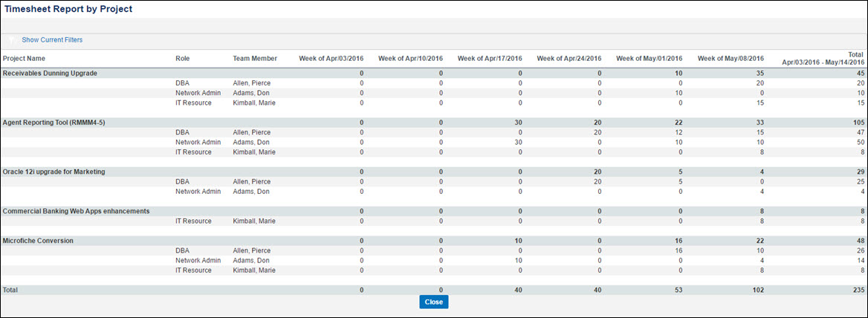Viewport: 868px width, 318px height.
Task: Click the Week of Apr/17/2016 column header
Action: [x=490, y=59]
